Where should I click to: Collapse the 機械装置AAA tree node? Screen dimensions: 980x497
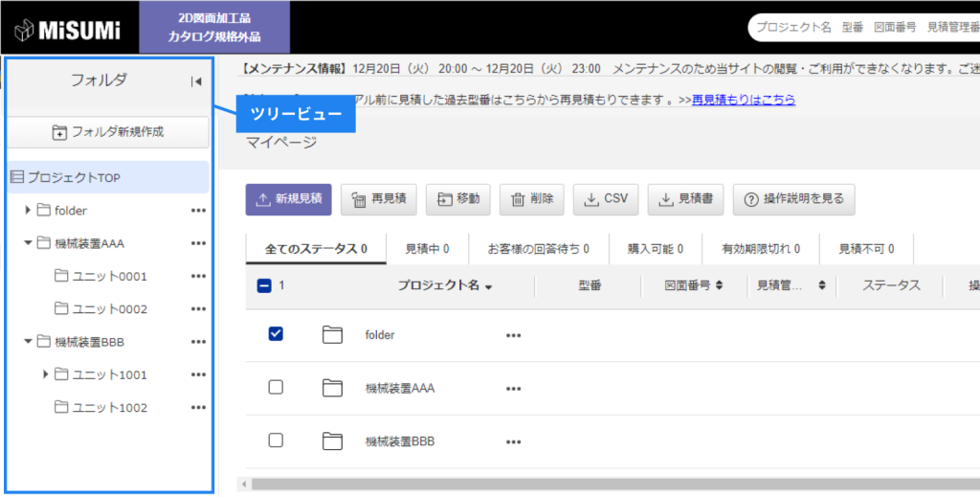pyautogui.click(x=28, y=242)
